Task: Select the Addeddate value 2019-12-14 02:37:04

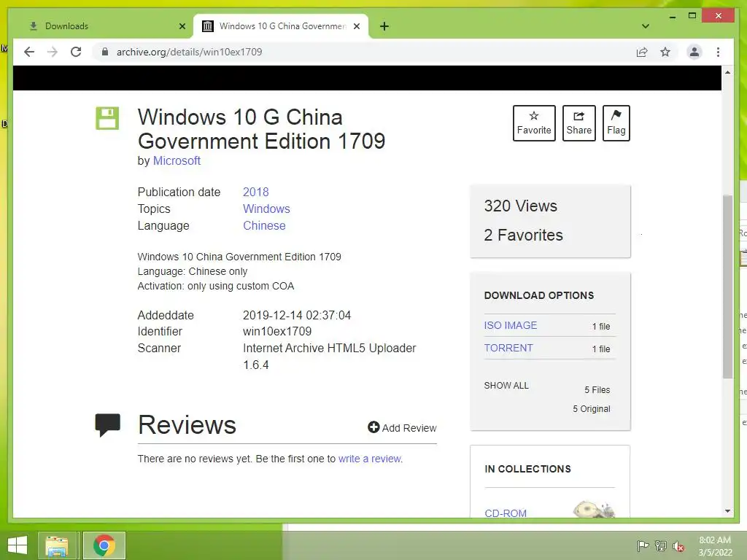Action: (297, 315)
